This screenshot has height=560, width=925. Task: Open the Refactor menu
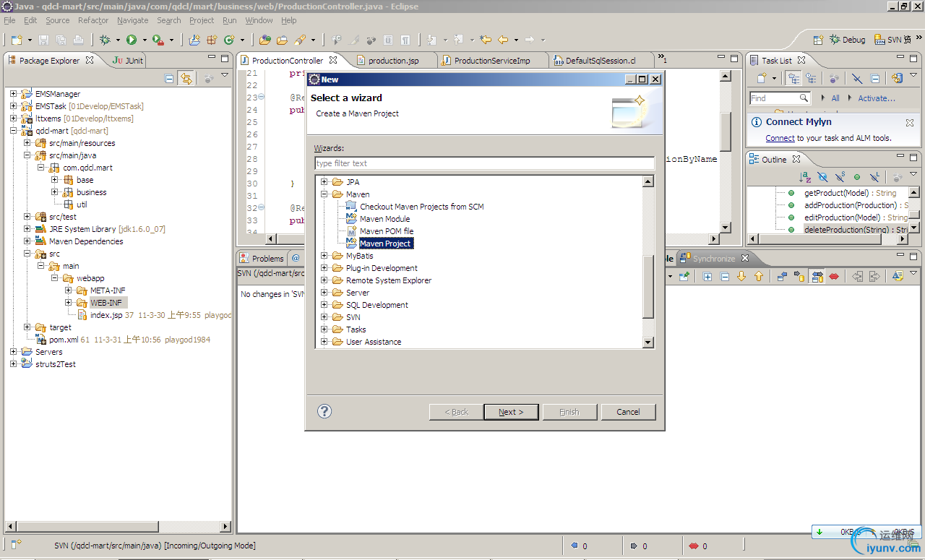coord(93,20)
